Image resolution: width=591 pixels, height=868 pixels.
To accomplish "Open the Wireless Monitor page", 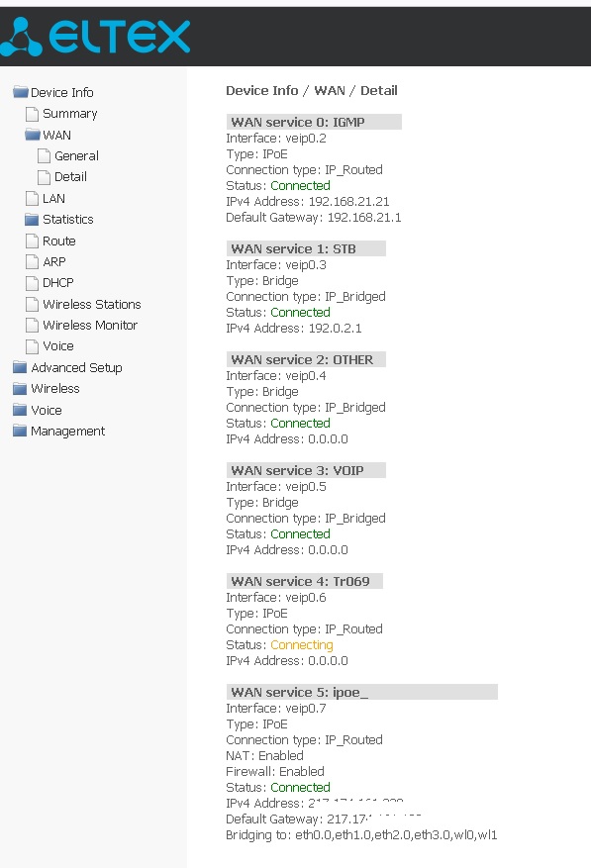I will (90, 325).
